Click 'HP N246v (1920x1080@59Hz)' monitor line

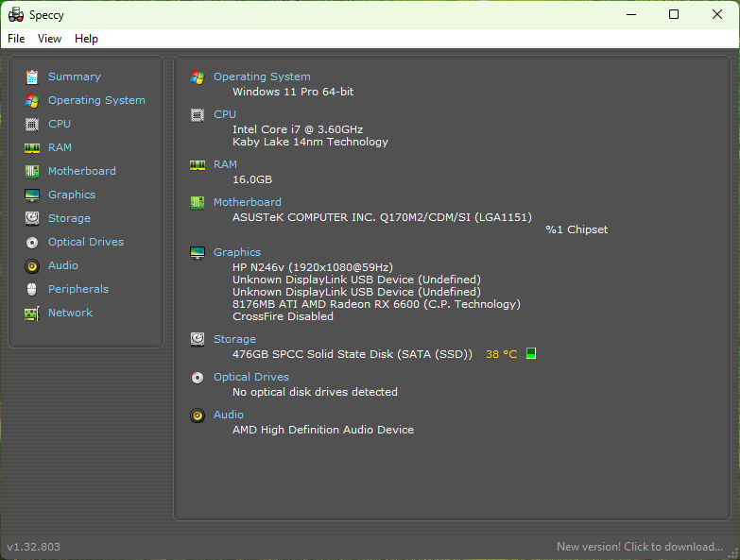click(313, 267)
